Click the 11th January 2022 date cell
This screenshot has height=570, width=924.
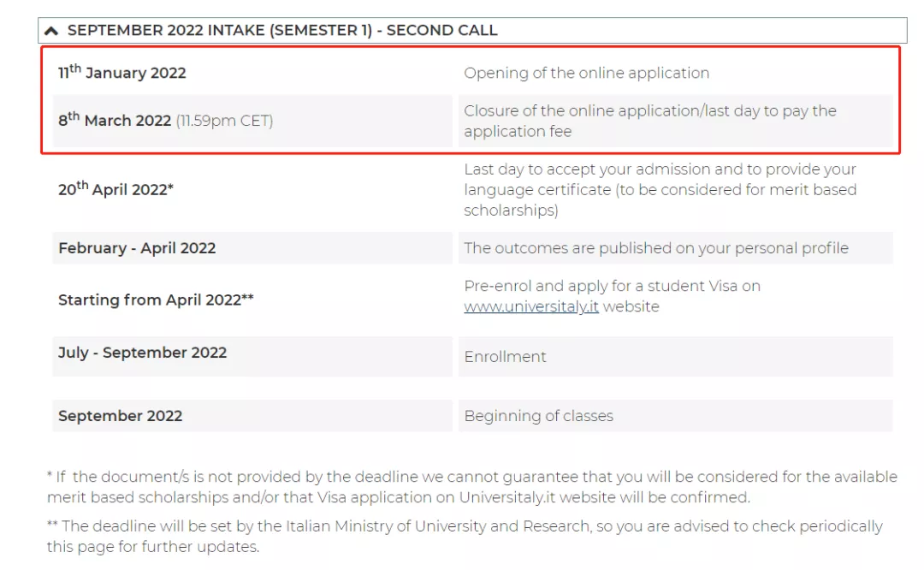pos(121,73)
